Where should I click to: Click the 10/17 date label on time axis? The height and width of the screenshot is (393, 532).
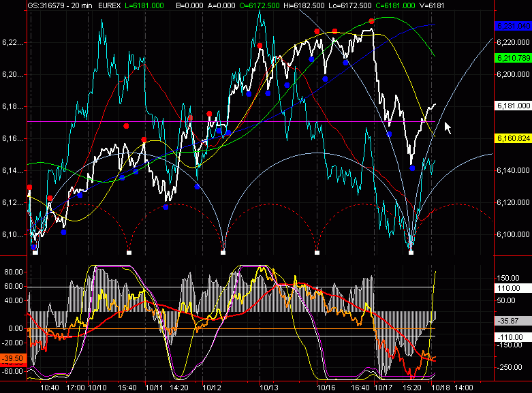click(x=384, y=388)
